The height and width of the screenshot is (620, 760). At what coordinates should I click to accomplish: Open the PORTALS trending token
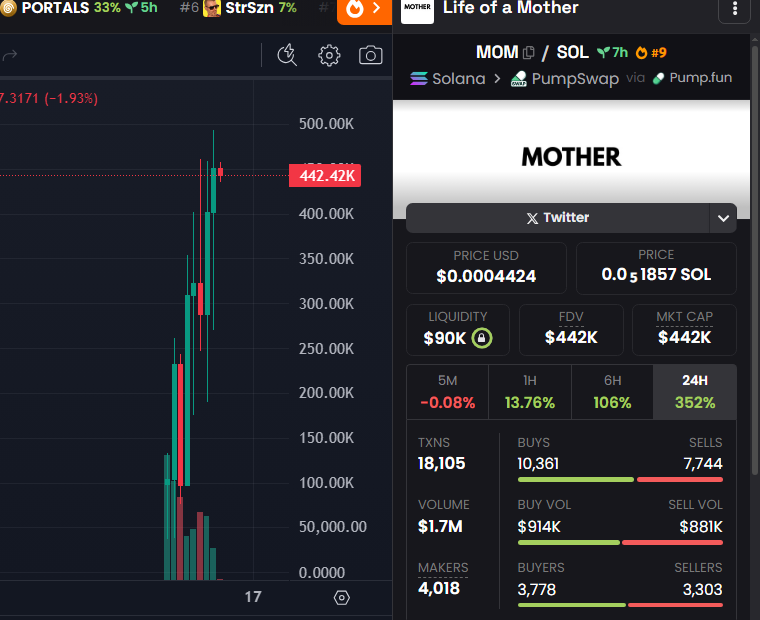[x=79, y=8]
